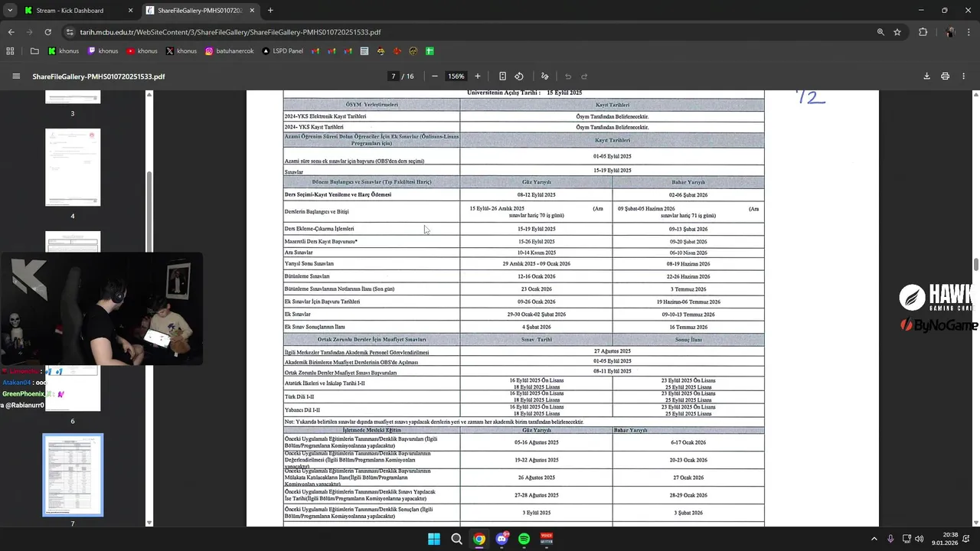Click the 'Bütünleme Sınavları' row text
Image resolution: width=980 pixels, height=551 pixels.
[307, 276]
